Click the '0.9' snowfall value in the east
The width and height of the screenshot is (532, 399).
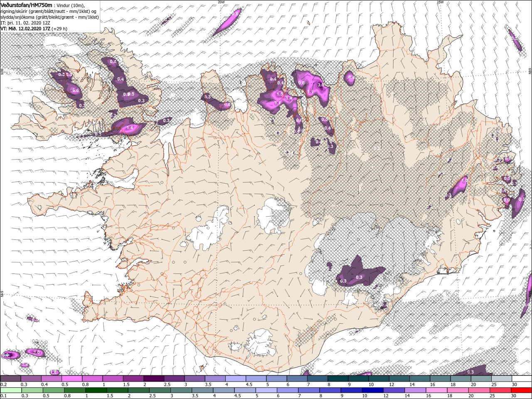(x=506, y=200)
